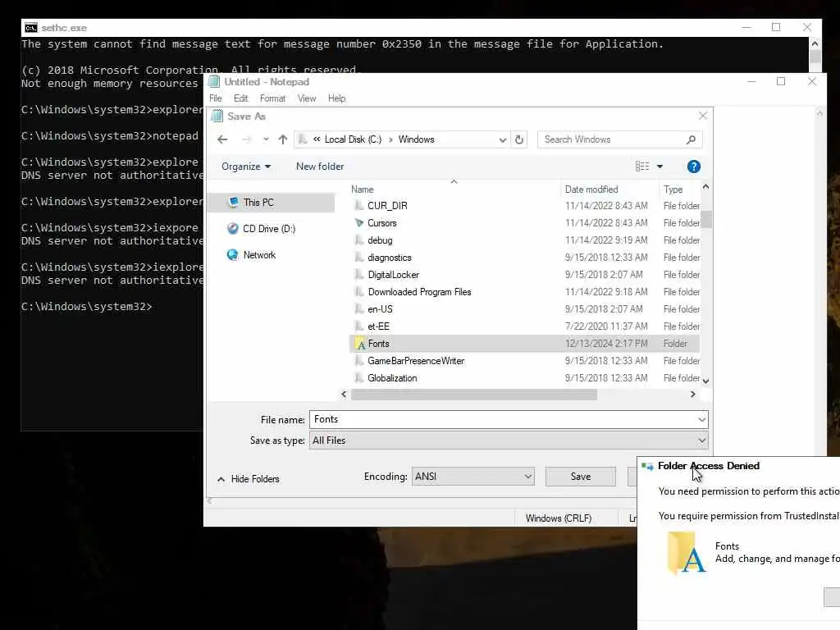Image resolution: width=840 pixels, height=630 pixels.
Task: Click the CUR_DIR folder icon
Action: tap(359, 206)
